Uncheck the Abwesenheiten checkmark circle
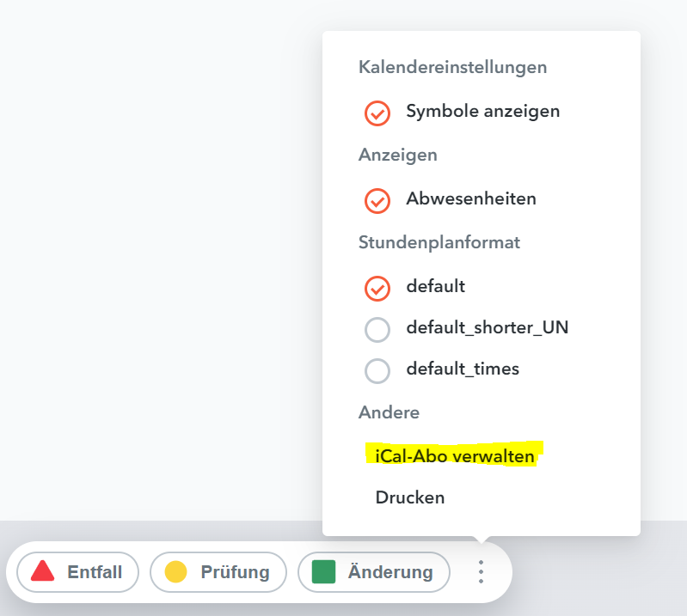This screenshot has height=616, width=687. point(377,200)
